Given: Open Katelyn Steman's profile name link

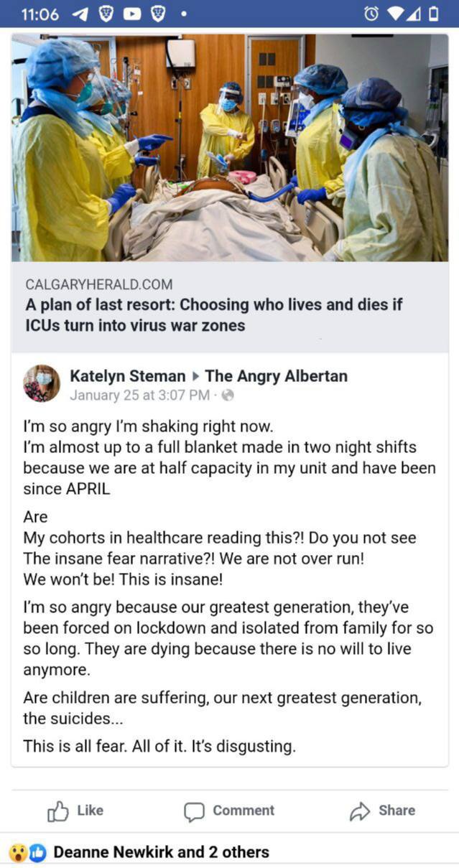Looking at the screenshot, I should [128, 375].
